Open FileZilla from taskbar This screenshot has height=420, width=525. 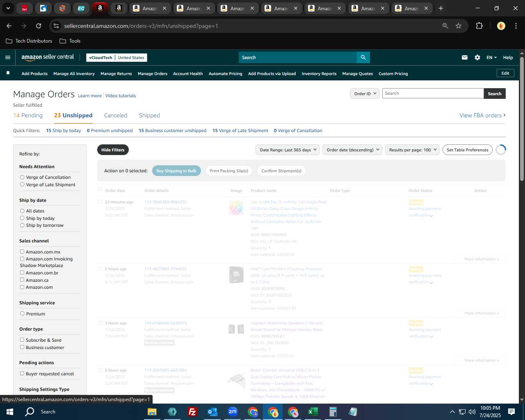192,412
